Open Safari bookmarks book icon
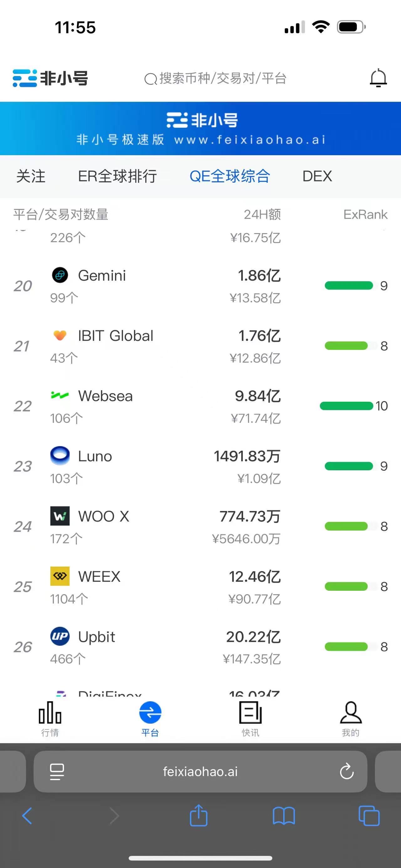This screenshot has width=401, height=868. click(x=284, y=816)
